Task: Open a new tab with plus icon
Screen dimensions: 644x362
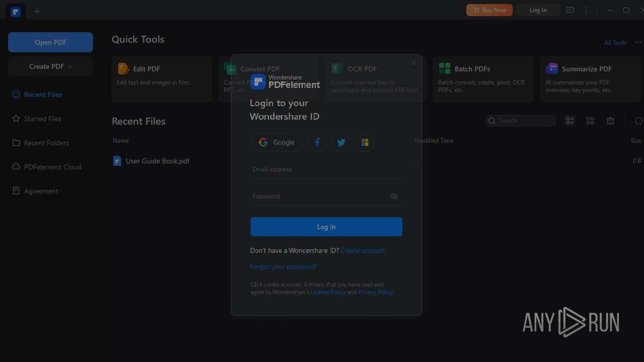Action: tap(37, 11)
